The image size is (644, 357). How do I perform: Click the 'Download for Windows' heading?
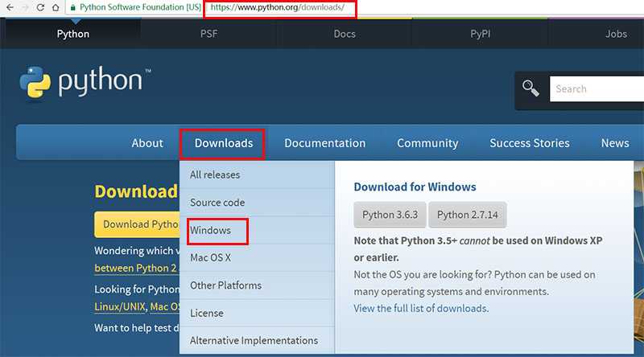click(415, 187)
